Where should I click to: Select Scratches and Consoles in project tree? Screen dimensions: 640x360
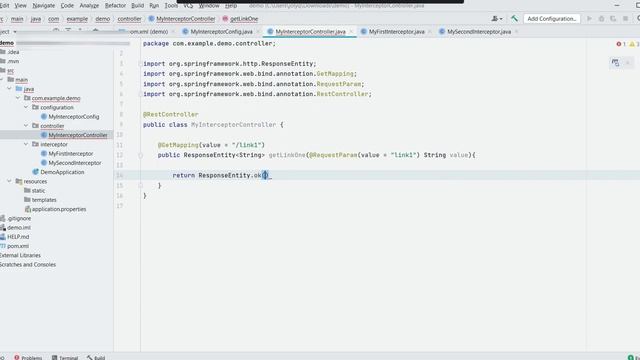pos(28,264)
